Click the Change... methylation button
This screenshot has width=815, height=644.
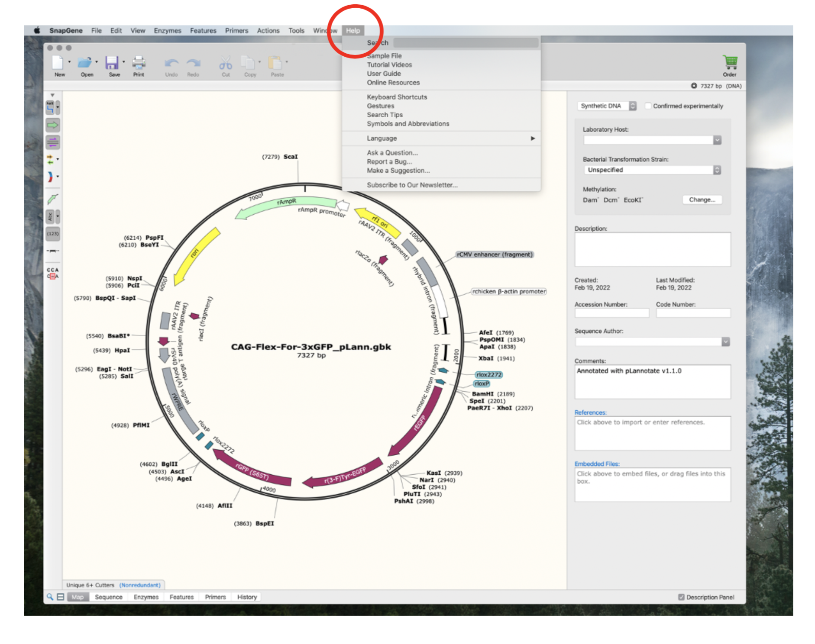coord(702,200)
